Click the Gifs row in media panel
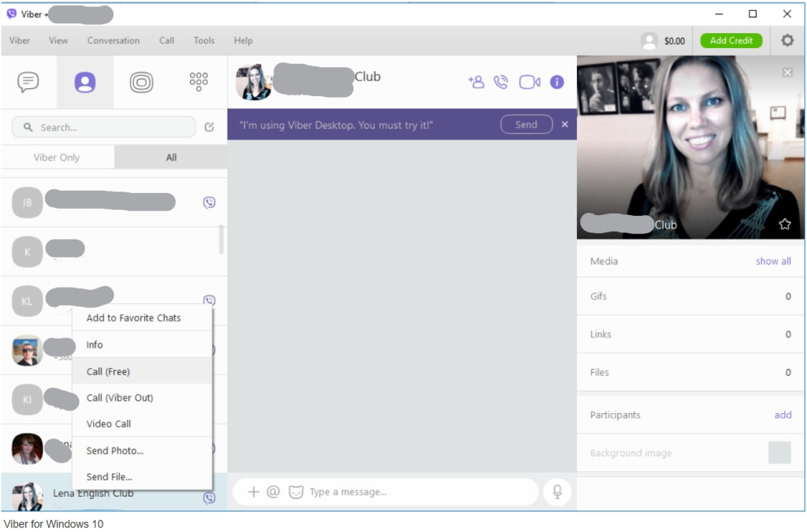The width and height of the screenshot is (807, 532). pyautogui.click(x=690, y=296)
